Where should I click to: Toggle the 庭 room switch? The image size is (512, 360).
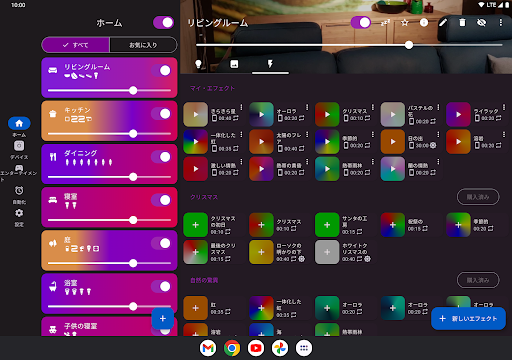[161, 243]
